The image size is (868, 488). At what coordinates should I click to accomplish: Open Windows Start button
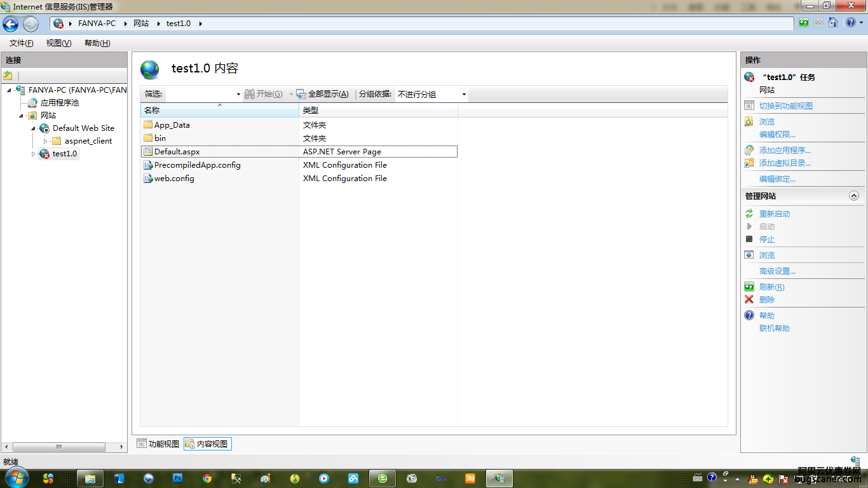click(x=16, y=478)
